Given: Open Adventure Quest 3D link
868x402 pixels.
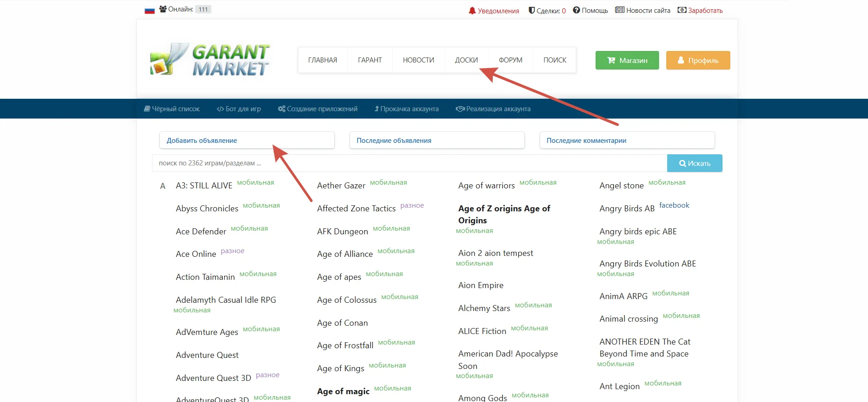Looking at the screenshot, I should pyautogui.click(x=214, y=378).
